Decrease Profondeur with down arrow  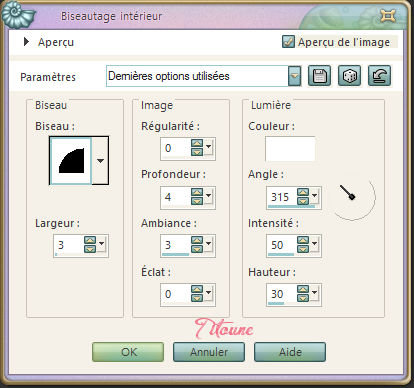[x=197, y=201]
